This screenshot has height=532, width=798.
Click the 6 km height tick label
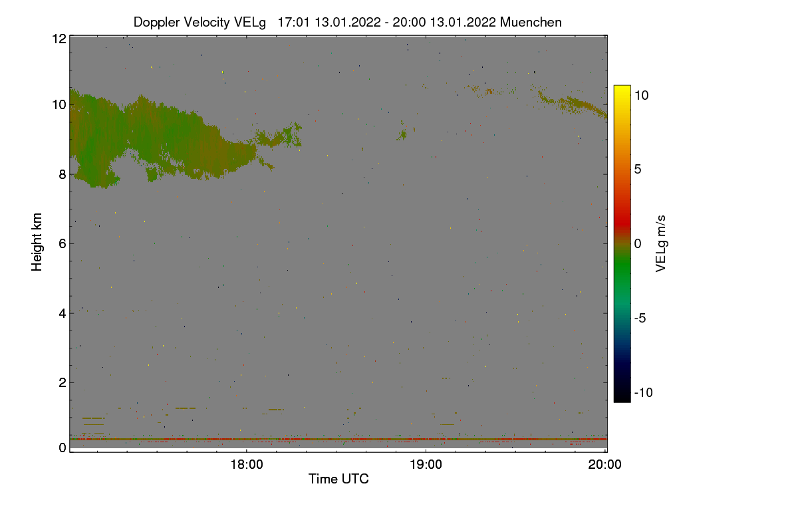tap(63, 243)
